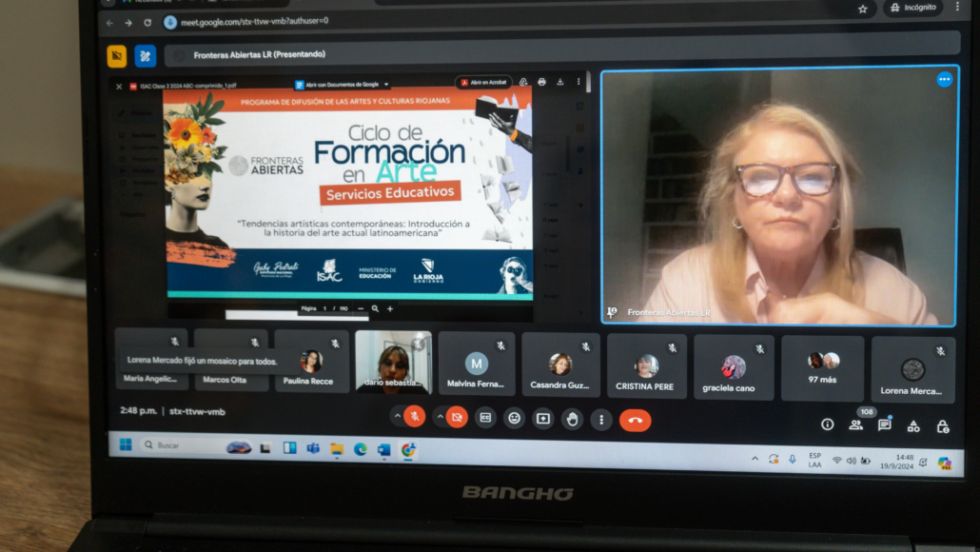The width and height of the screenshot is (980, 552).
Task: Open PDF viewer more options menu
Action: click(x=578, y=82)
